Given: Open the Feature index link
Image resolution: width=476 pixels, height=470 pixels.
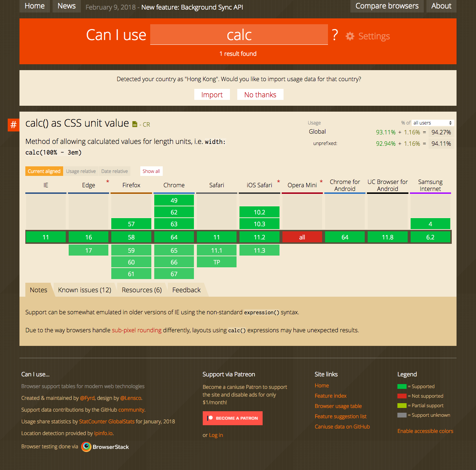Looking at the screenshot, I should coord(331,396).
